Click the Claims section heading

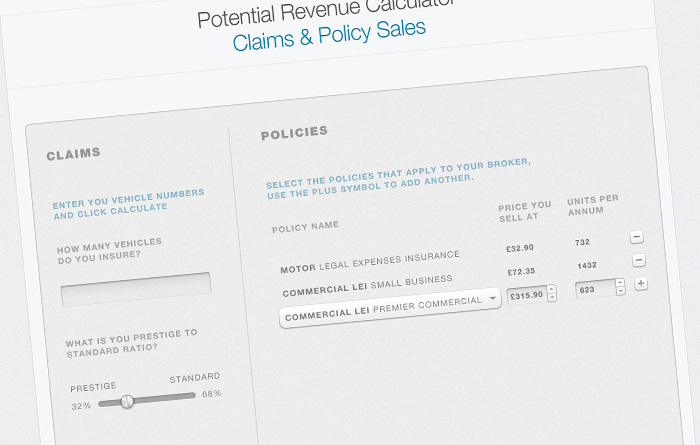coord(73,154)
